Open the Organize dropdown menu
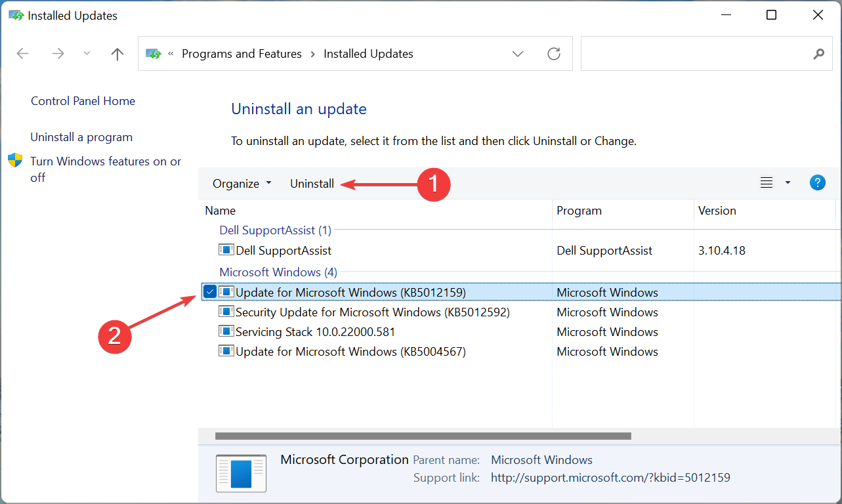Screen dimensions: 842x504 242,183
